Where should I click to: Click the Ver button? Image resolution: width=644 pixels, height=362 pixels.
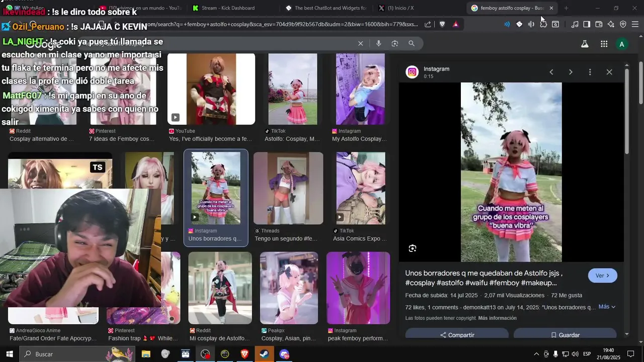pyautogui.click(x=602, y=276)
